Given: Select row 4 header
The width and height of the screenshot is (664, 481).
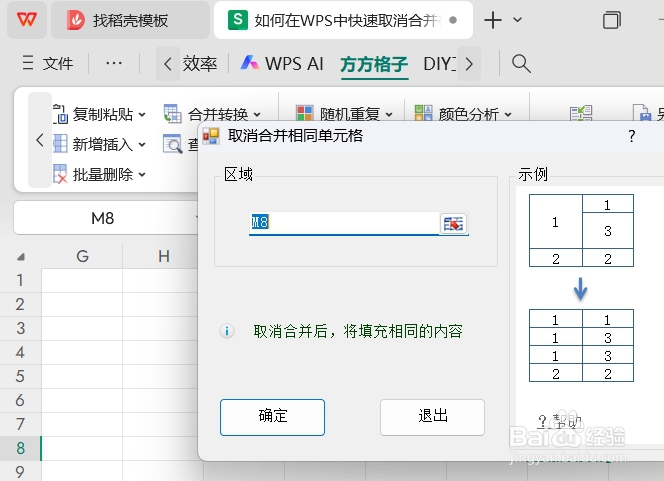Looking at the screenshot, I should pyautogui.click(x=20, y=352).
